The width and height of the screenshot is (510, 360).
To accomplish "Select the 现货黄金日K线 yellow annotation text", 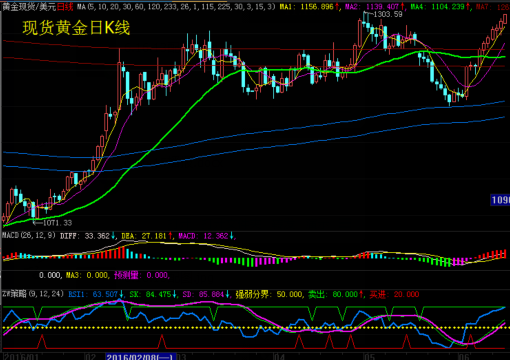I will point(76,28).
